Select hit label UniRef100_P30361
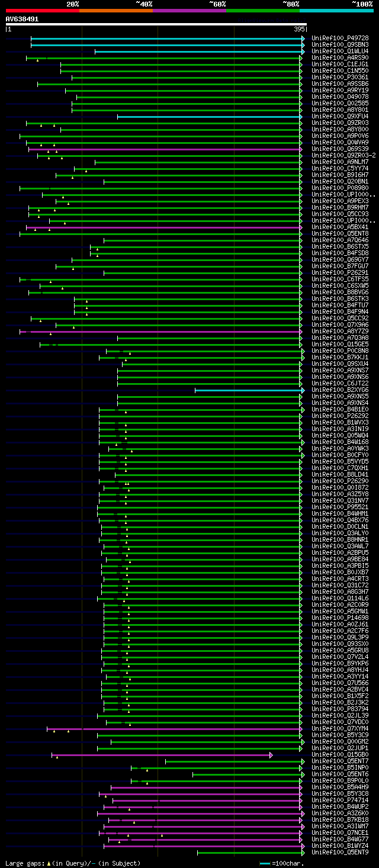 click(x=340, y=77)
